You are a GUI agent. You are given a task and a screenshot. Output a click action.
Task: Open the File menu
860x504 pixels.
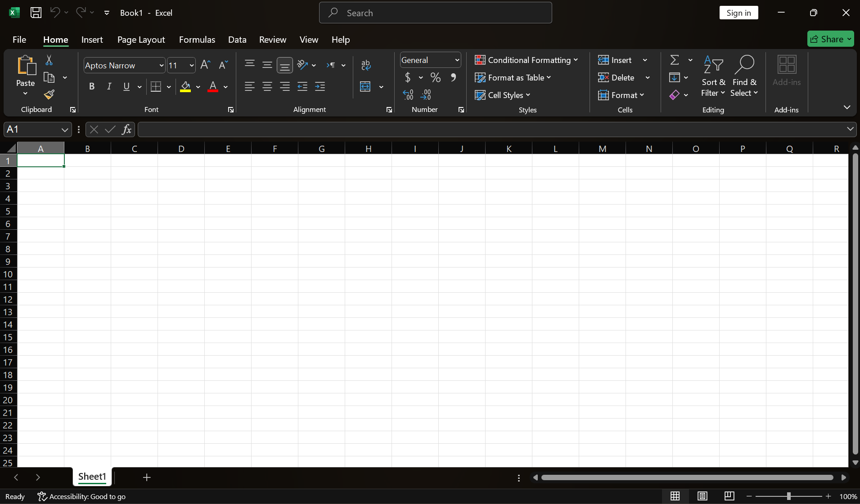[x=19, y=40]
